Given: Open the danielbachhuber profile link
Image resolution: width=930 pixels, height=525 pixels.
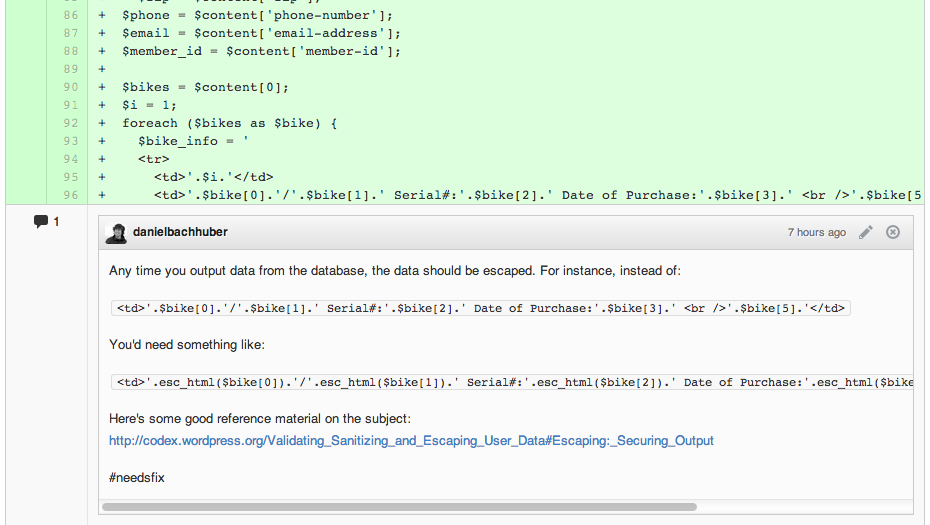Looking at the screenshot, I should [180, 232].
